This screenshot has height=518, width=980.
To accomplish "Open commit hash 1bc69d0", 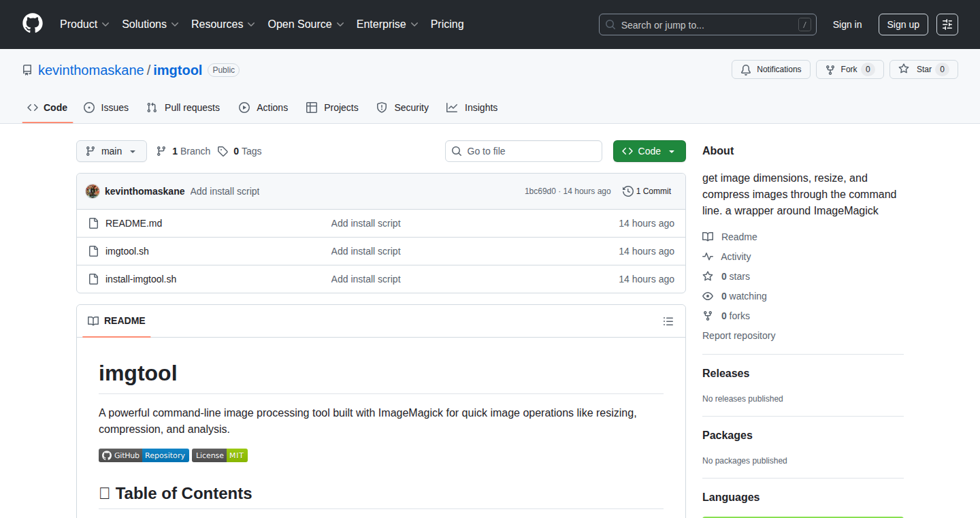I will point(540,191).
